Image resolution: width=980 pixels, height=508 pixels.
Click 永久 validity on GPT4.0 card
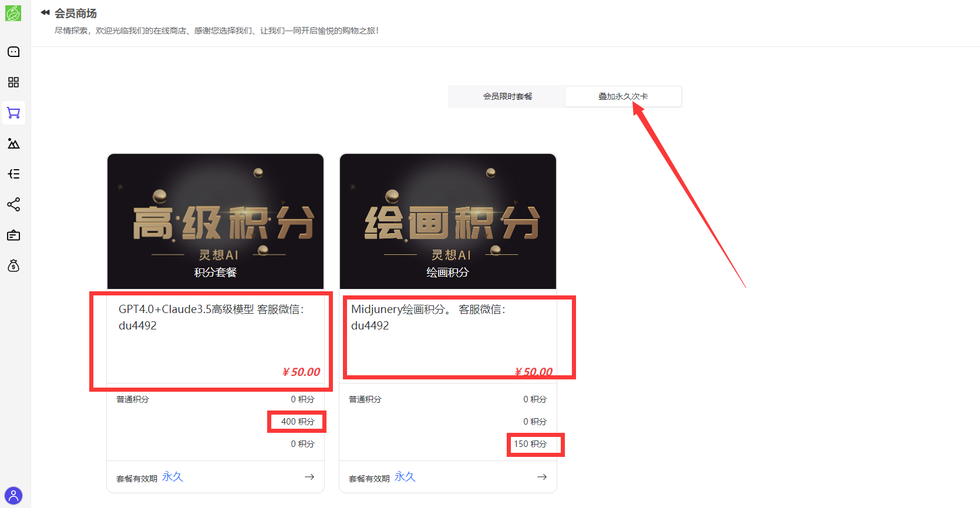[173, 477]
